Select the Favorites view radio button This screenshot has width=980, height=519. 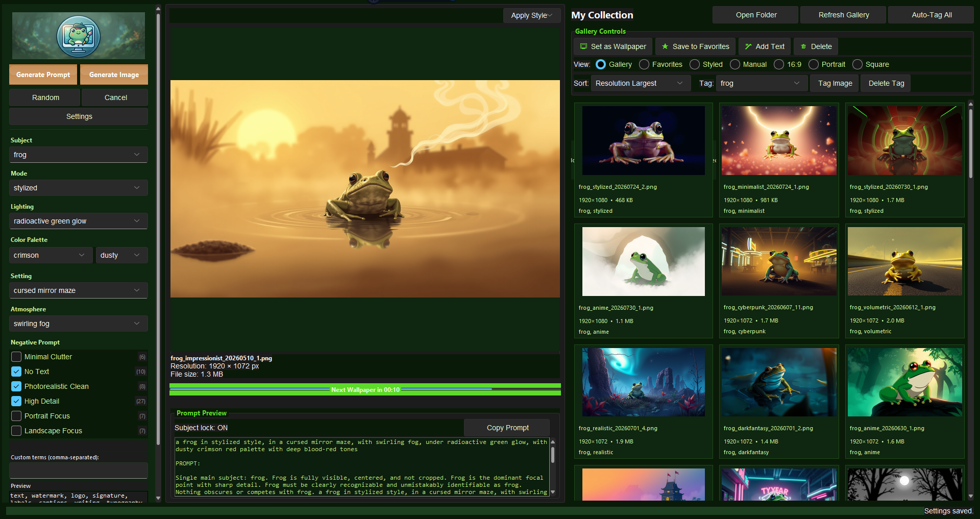[644, 64]
